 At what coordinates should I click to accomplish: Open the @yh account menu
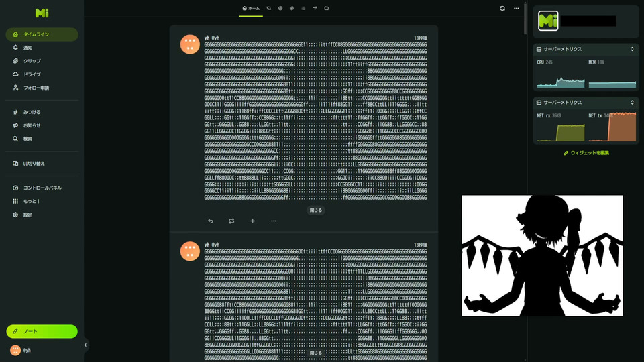tap(21, 350)
